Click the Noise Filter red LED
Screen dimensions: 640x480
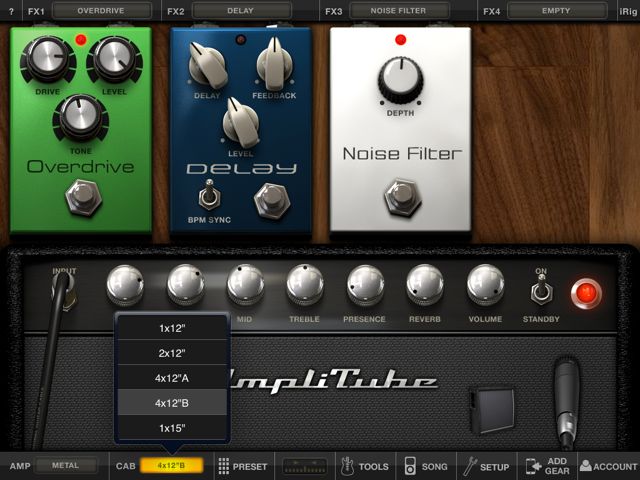pos(401,40)
